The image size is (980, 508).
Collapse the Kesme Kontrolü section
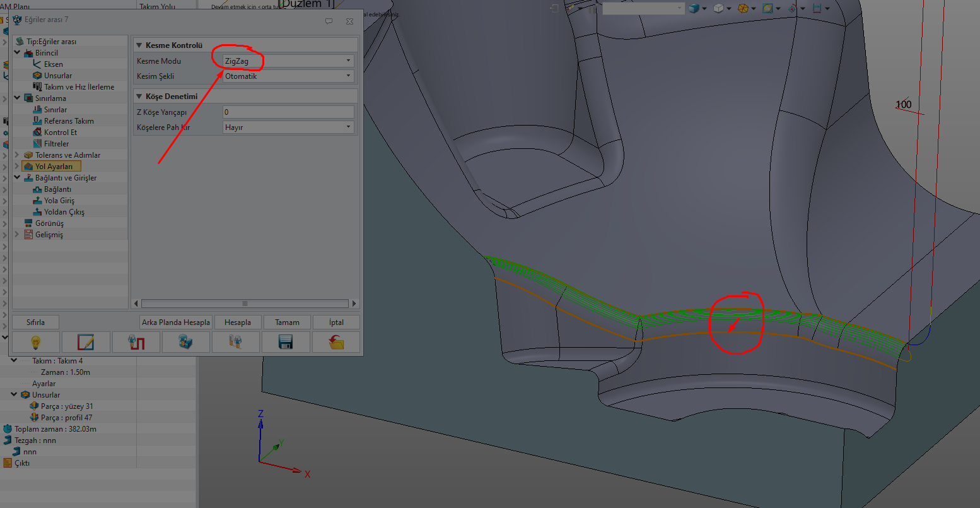pos(139,45)
